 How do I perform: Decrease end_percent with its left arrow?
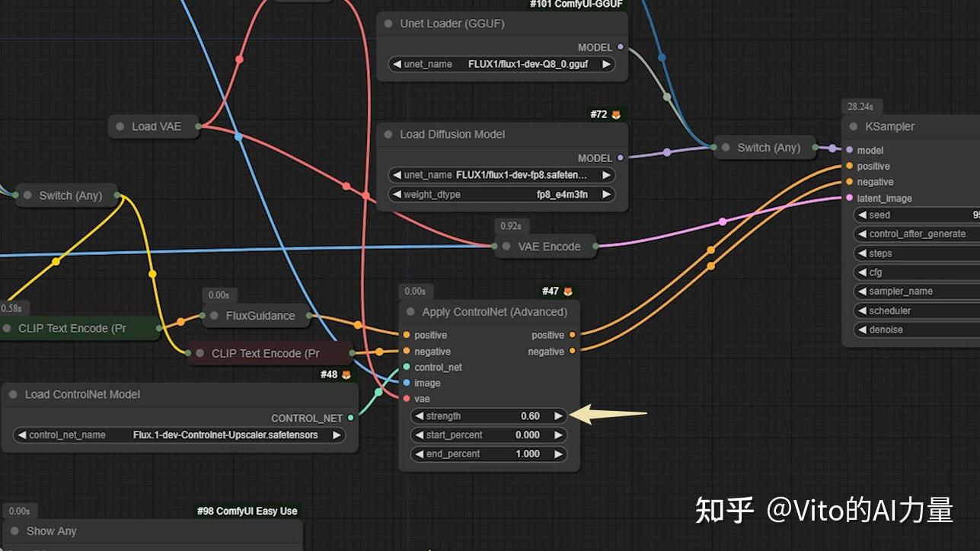(418, 453)
